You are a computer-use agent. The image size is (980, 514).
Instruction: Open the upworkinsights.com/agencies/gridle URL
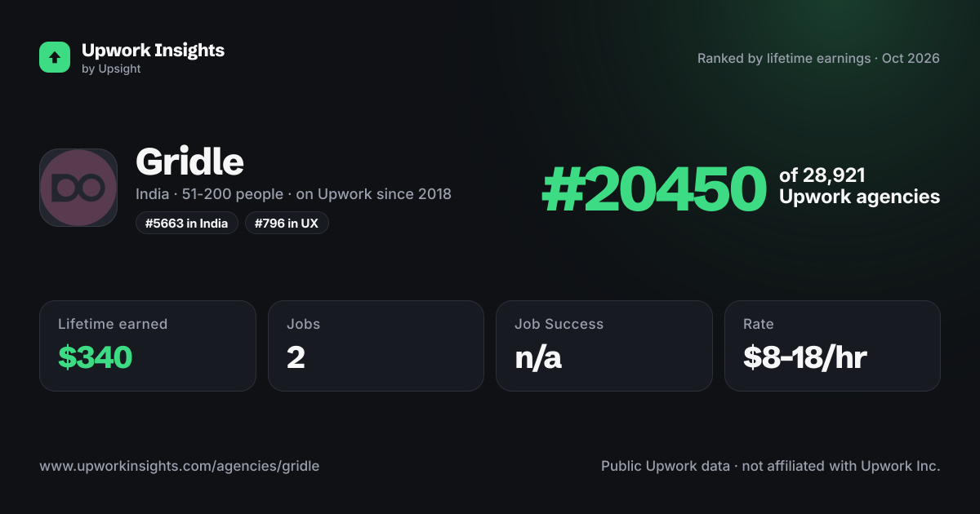point(180,467)
